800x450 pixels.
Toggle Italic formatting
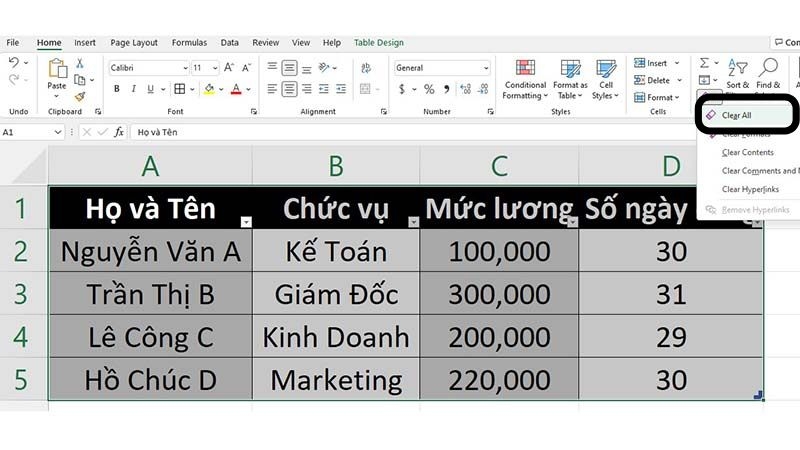(x=134, y=89)
